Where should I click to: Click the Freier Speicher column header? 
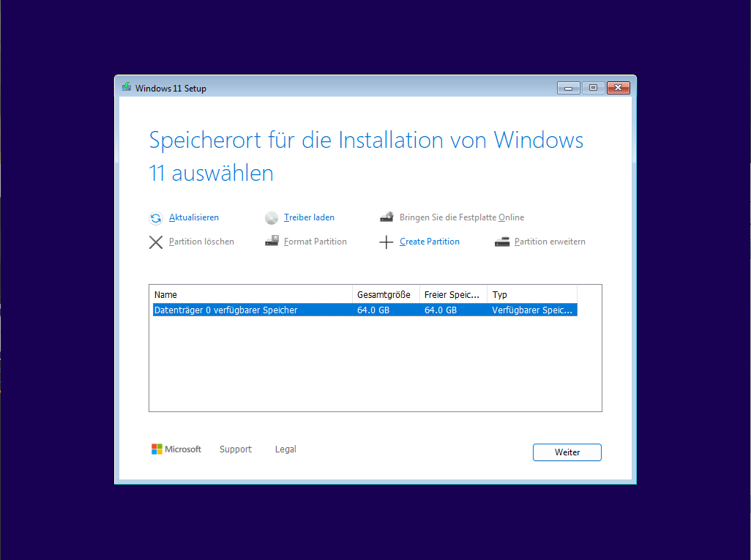[x=453, y=294]
